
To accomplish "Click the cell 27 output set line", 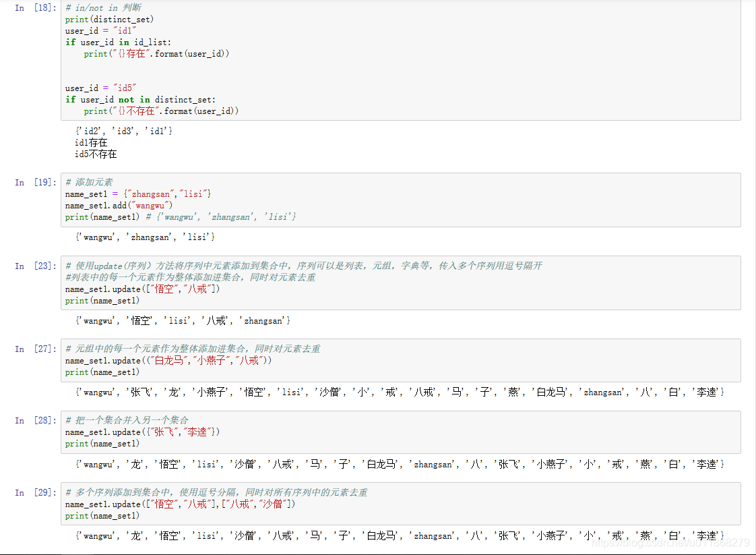I will [399, 392].
